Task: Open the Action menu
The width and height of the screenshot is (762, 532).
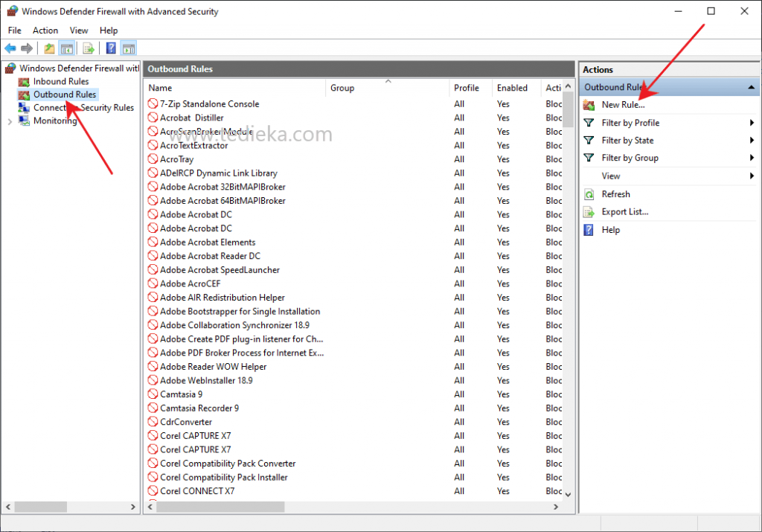Action: point(45,30)
